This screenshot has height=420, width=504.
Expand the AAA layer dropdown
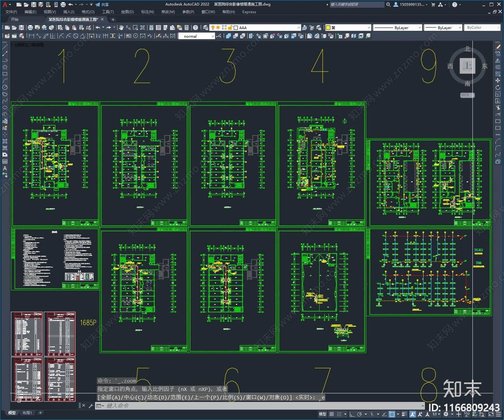[299, 28]
